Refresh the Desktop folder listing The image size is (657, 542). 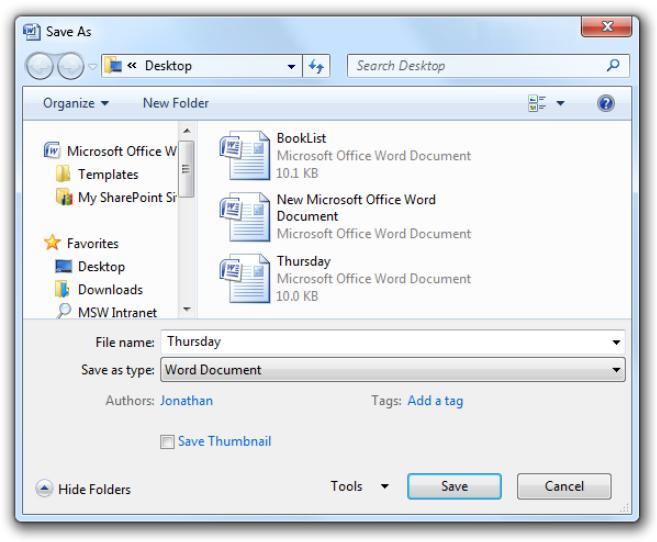click(316, 66)
